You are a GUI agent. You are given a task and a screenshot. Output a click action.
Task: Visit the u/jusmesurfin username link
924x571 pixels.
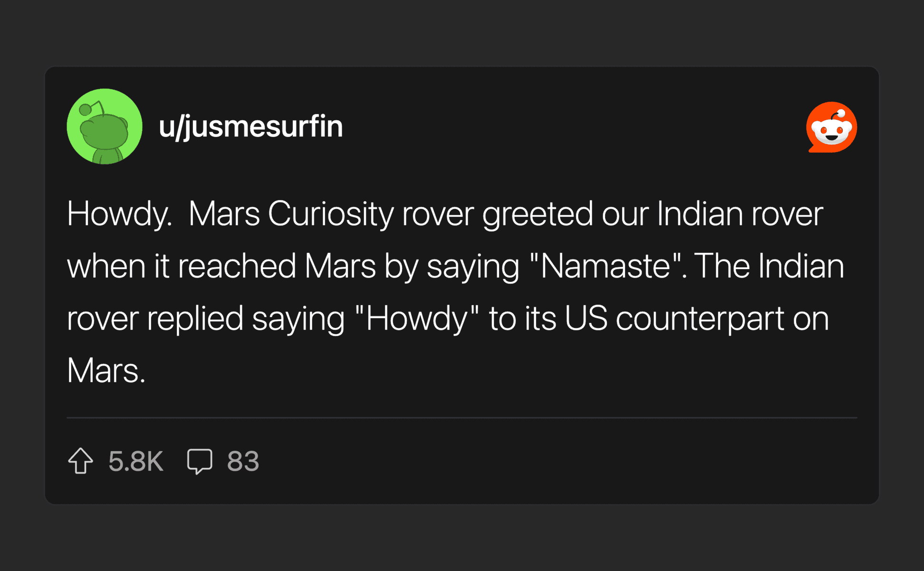click(x=250, y=127)
